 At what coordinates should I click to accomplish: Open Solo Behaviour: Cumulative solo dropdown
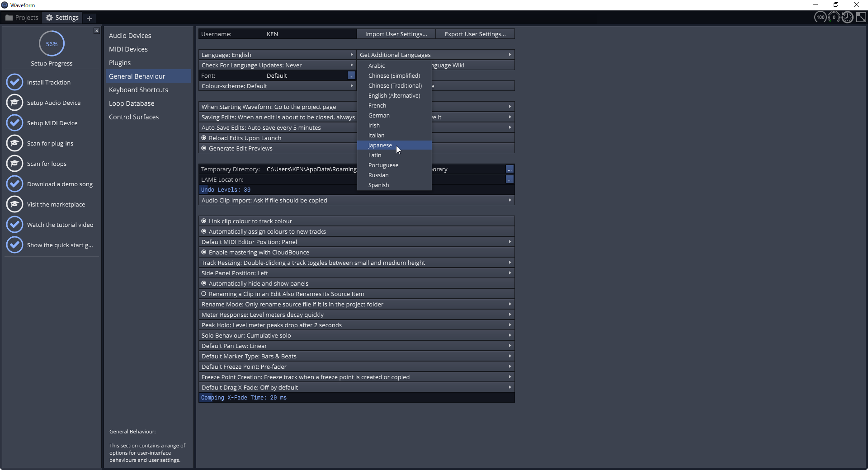356,335
